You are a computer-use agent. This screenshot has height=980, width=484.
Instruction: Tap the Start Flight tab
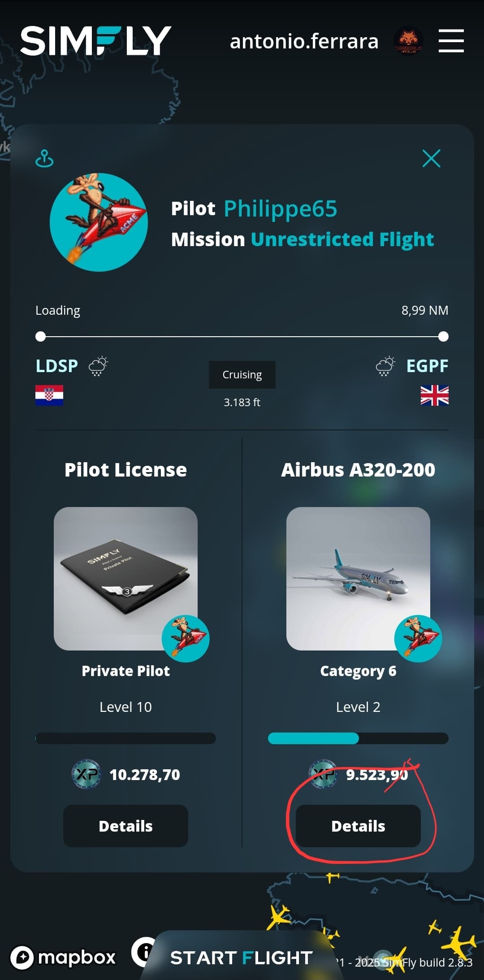pyautogui.click(x=241, y=958)
